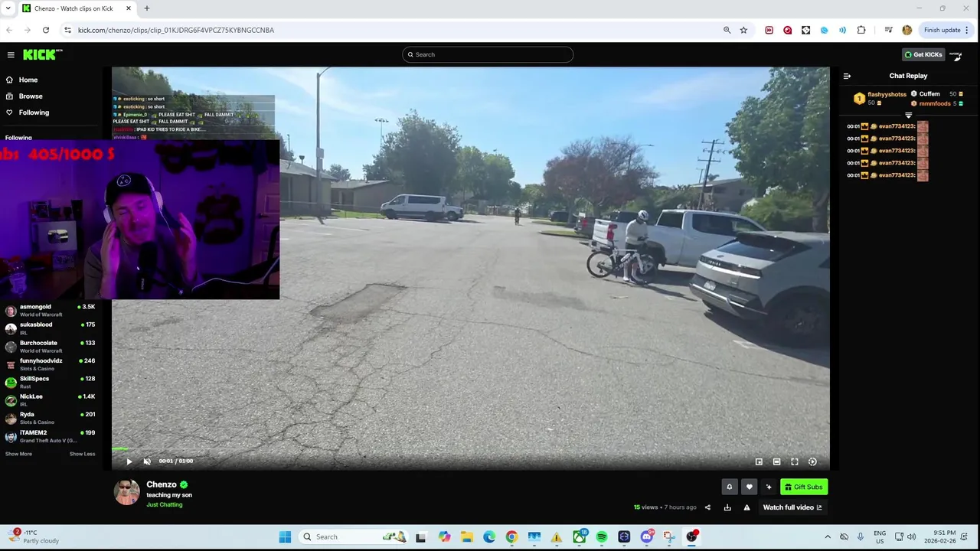This screenshot has height=551, width=980.
Task: Click the address bar URL
Action: coord(176,30)
